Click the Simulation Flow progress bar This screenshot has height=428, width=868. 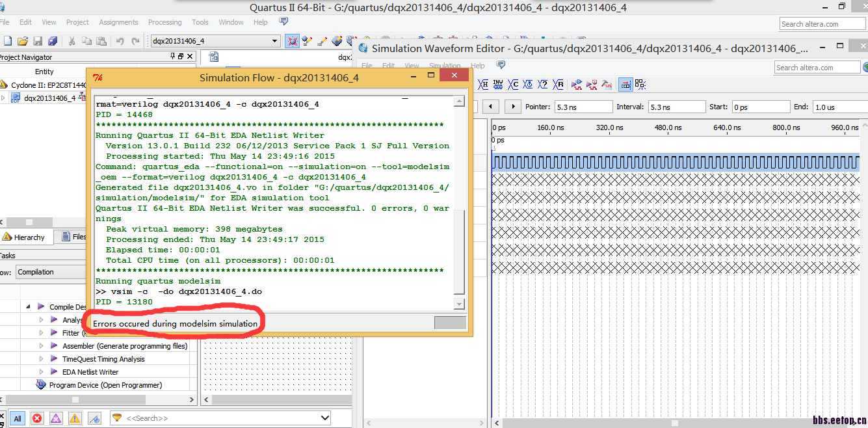click(x=450, y=323)
